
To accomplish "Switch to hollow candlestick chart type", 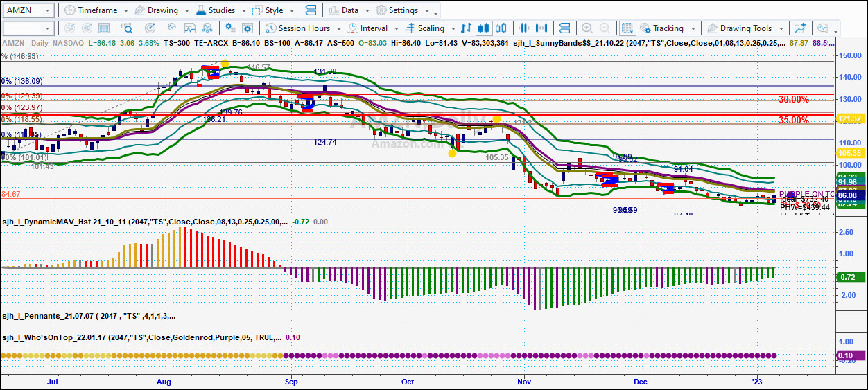I will click(x=501, y=28).
